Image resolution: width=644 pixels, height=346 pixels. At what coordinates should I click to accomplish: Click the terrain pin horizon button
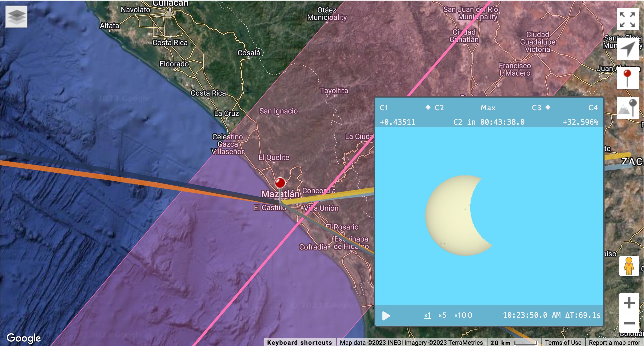628,108
